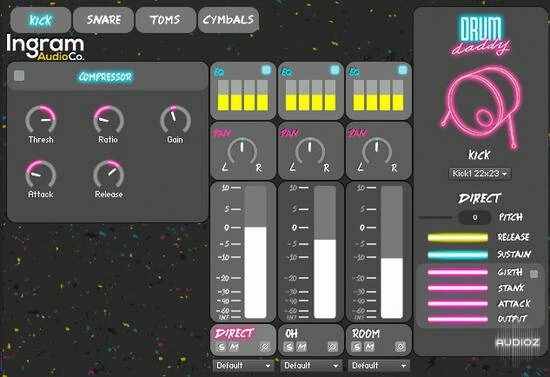Image resolution: width=550 pixels, height=377 pixels.
Task: Click the Drum Daddy neon logo
Action: (x=481, y=36)
